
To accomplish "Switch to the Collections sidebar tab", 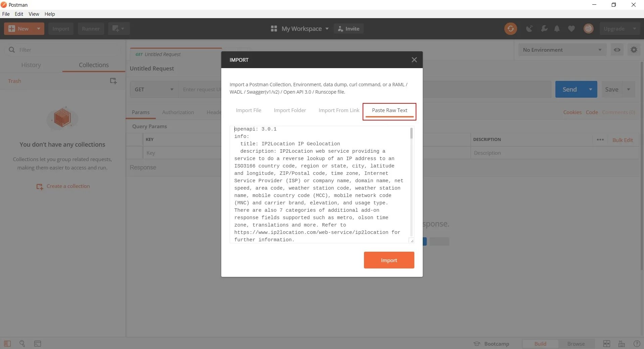I will (94, 65).
